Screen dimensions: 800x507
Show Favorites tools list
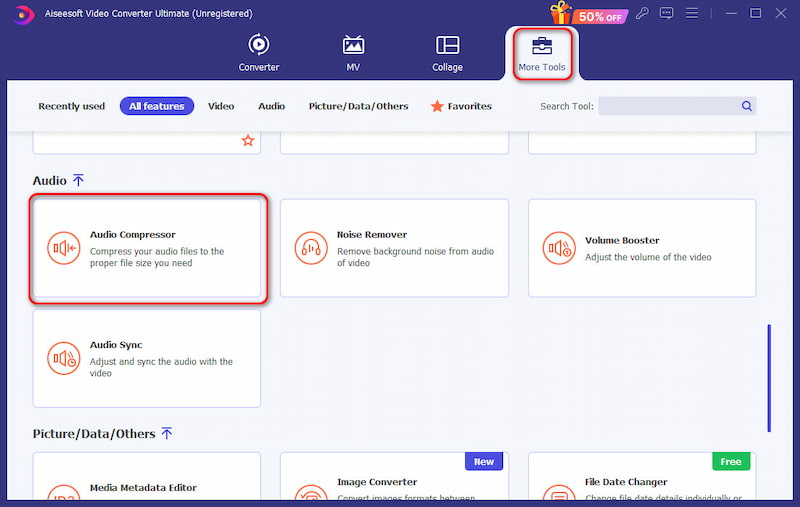pos(461,106)
